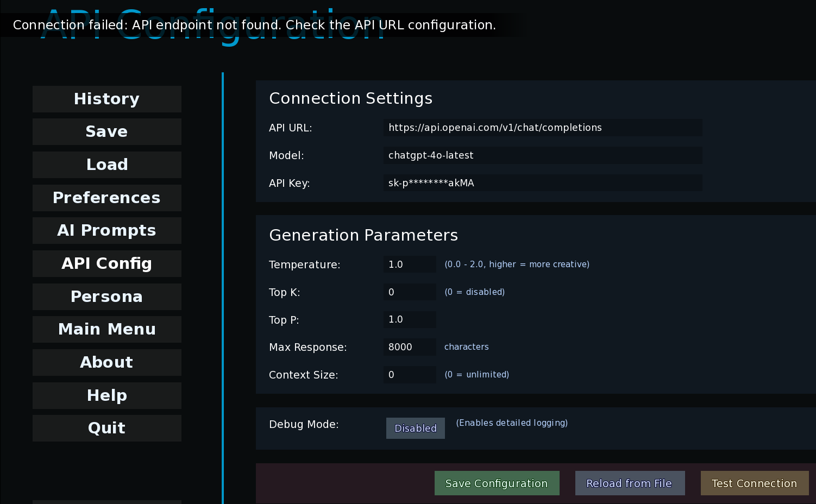
Task: Go to Preferences
Action: click(106, 198)
